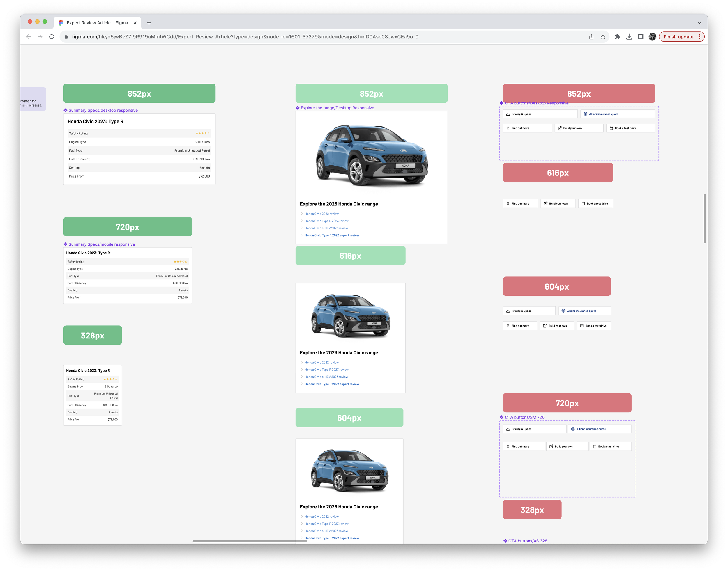Expand the tab search chevron
This screenshot has height=571, width=728.
(x=699, y=23)
